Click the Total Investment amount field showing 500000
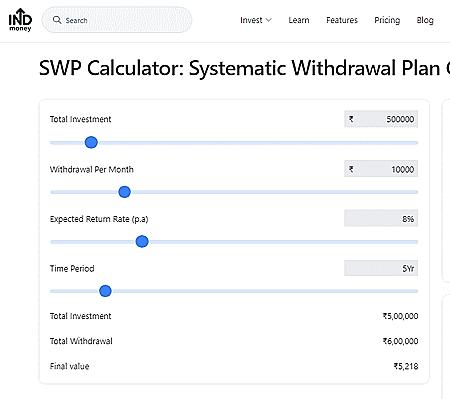450x399 pixels. click(381, 119)
